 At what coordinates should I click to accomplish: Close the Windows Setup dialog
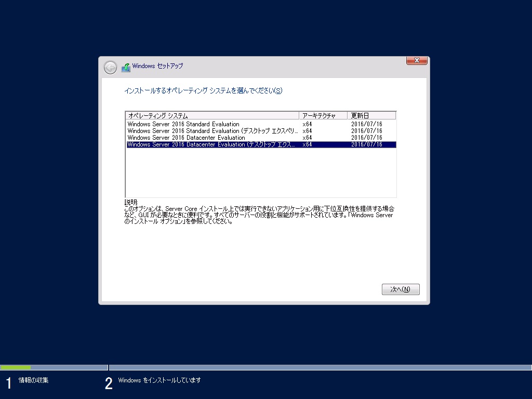pyautogui.click(x=417, y=60)
